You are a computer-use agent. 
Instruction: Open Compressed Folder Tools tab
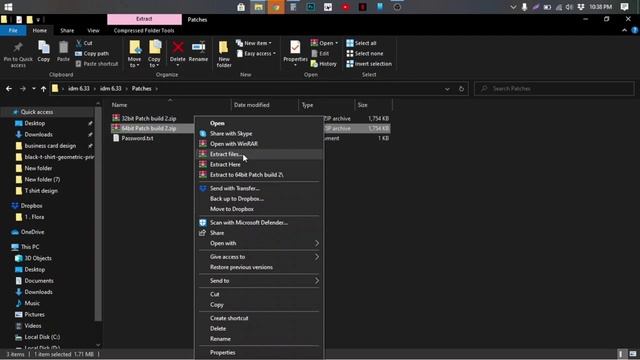point(144,31)
